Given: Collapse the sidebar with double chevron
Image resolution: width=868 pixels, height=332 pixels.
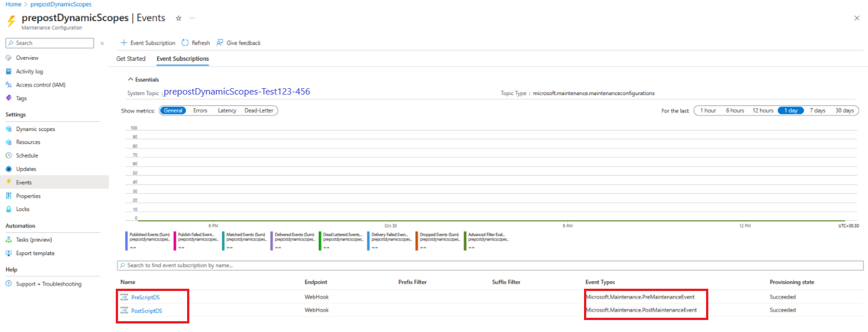Looking at the screenshot, I should [x=102, y=43].
